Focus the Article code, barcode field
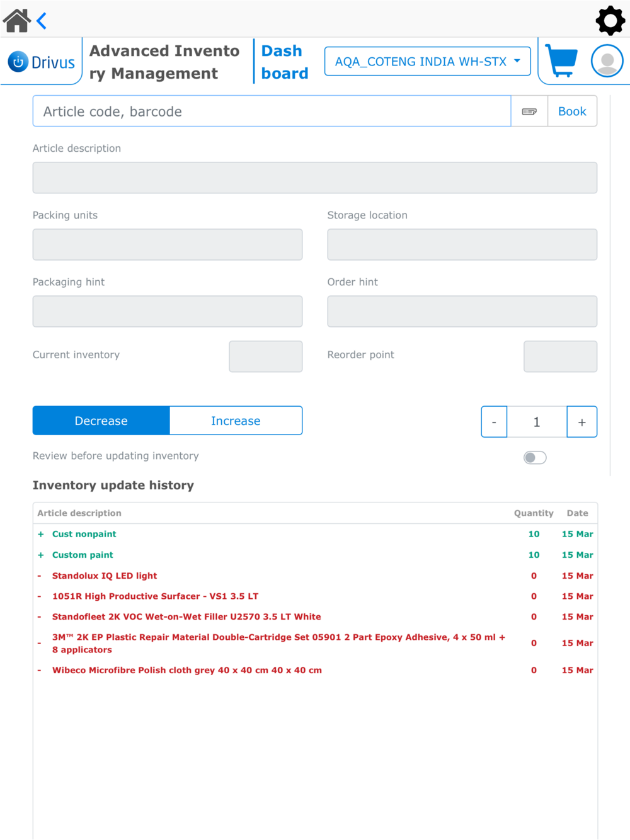630x840 pixels. (272, 111)
